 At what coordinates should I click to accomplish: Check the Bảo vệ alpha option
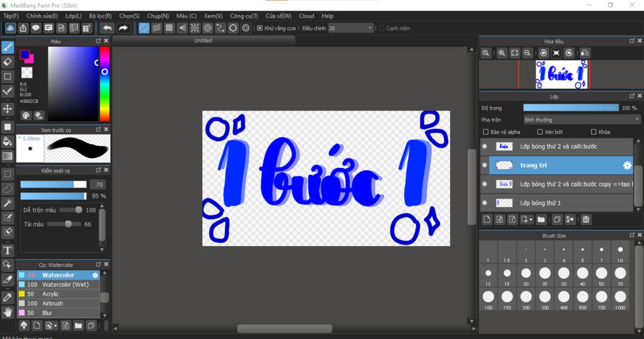coord(486,132)
